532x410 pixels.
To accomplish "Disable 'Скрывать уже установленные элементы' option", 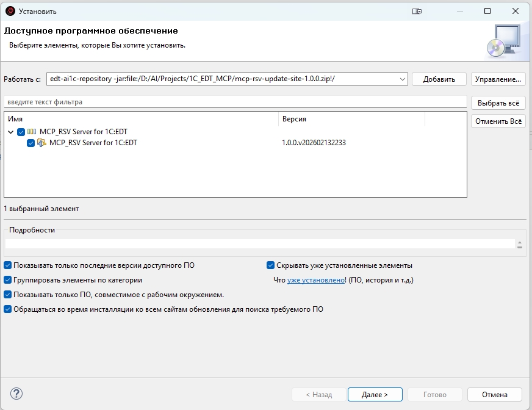I will pyautogui.click(x=271, y=265).
